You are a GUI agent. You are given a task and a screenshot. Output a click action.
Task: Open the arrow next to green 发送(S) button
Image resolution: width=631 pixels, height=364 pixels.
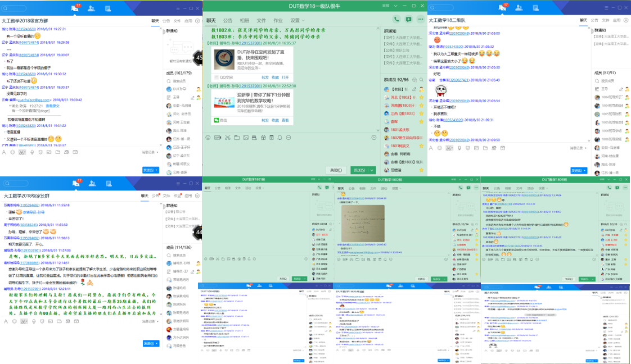click(372, 170)
